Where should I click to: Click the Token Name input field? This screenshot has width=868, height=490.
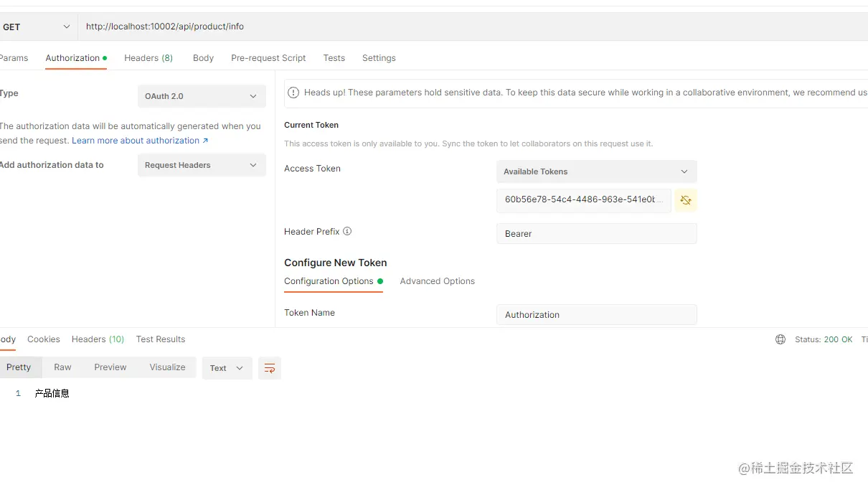[x=596, y=314]
